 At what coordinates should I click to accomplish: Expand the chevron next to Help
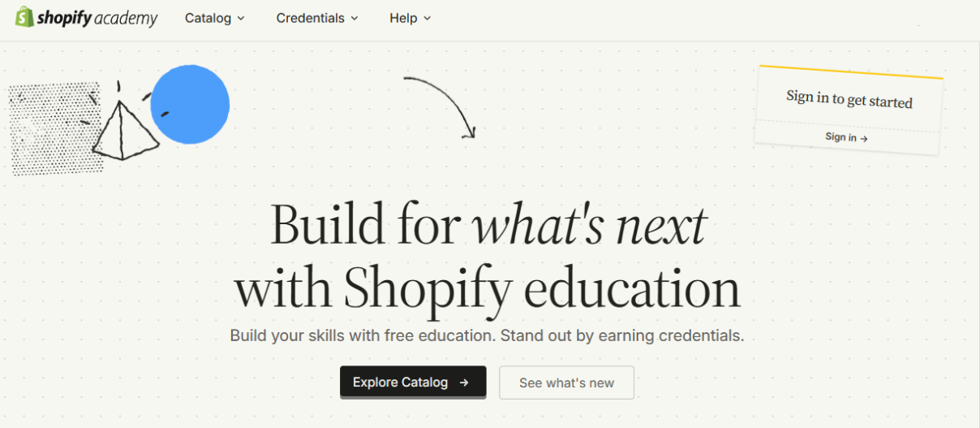428,19
